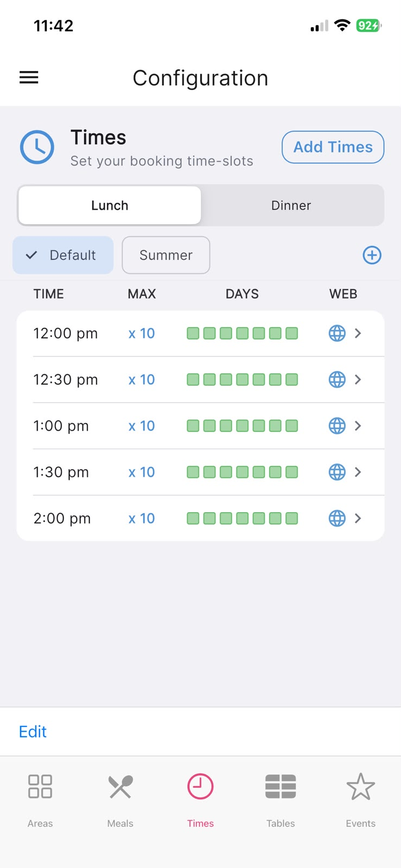Open the Areas section in bottom bar
The width and height of the screenshot is (401, 868).
[40, 801]
